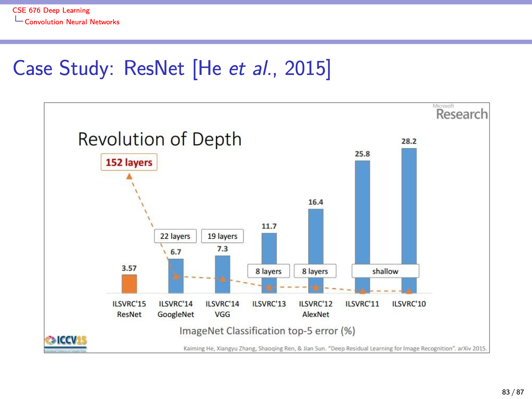Viewport: 532px width, 399px height.
Task: Click the ILSVRC'10 axis label
Action: tap(409, 304)
